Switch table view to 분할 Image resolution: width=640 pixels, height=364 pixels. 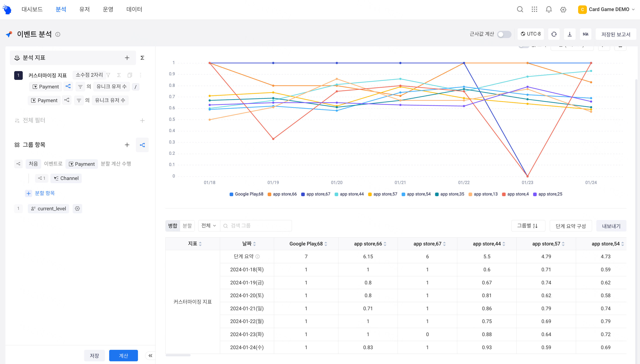tap(187, 226)
